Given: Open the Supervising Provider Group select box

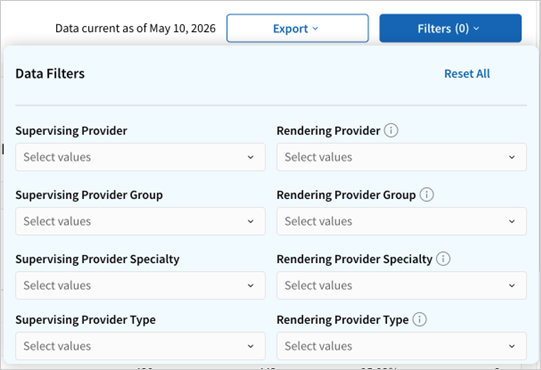Looking at the screenshot, I should tap(140, 221).
